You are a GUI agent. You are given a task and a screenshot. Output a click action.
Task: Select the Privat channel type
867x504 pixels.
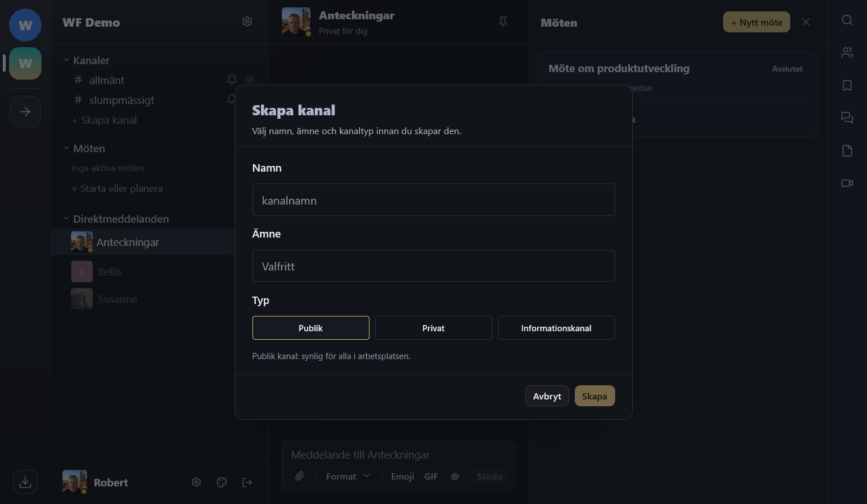coord(433,328)
